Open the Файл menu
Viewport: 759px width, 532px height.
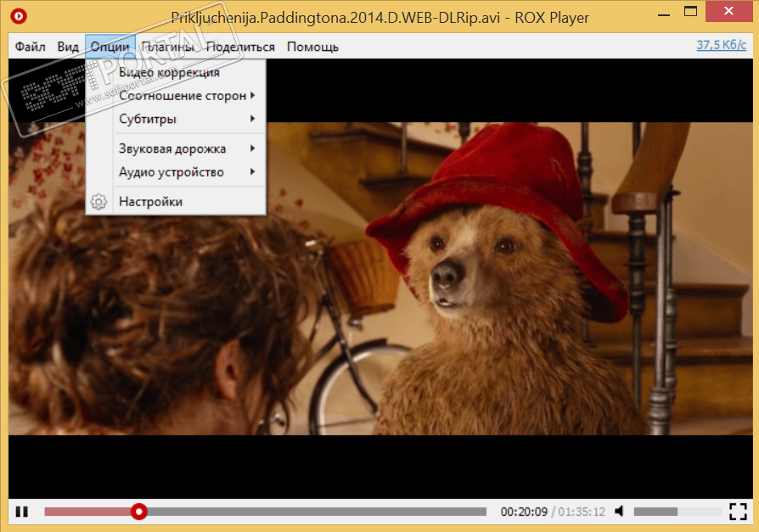point(30,47)
